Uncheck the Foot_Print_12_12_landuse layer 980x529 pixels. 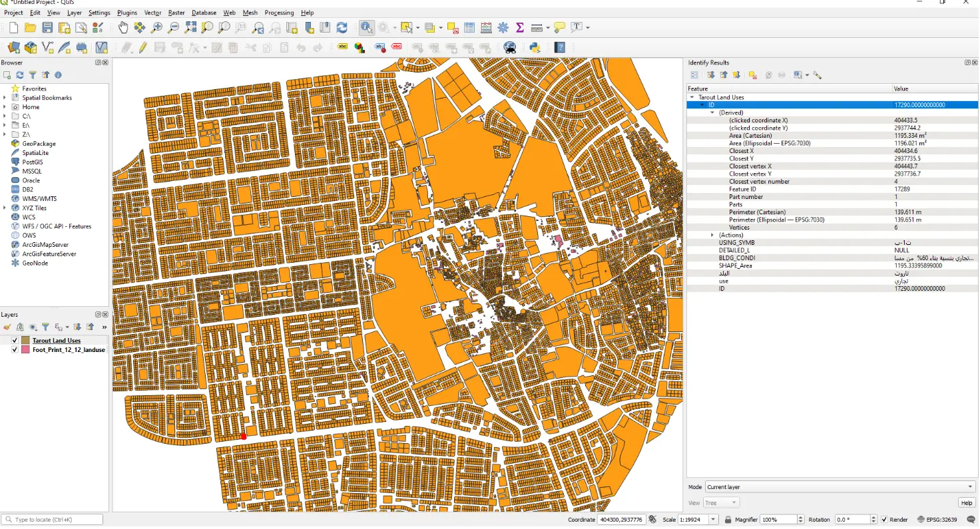click(15, 349)
